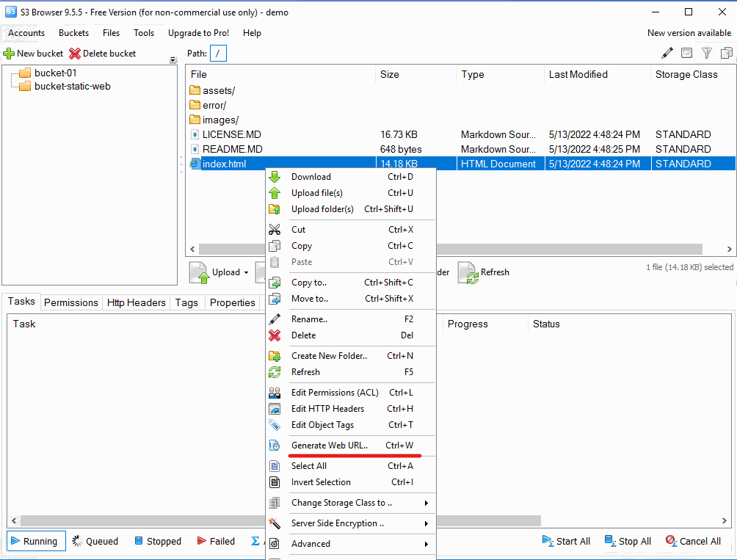Click the copy-path icon at far top right

click(x=727, y=53)
